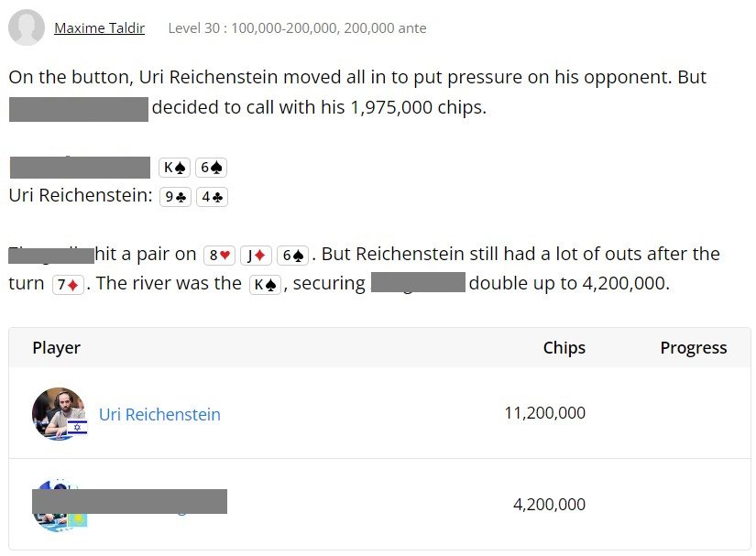The image size is (756, 556).
Task: Open Maxime Taldir's author profile link
Action: click(99, 28)
